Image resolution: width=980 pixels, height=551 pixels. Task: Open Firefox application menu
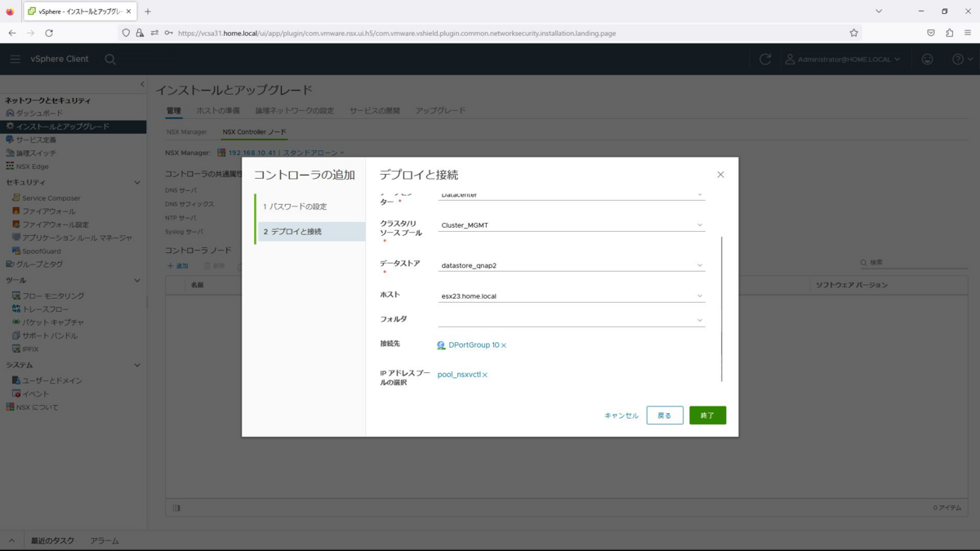pos(968,33)
